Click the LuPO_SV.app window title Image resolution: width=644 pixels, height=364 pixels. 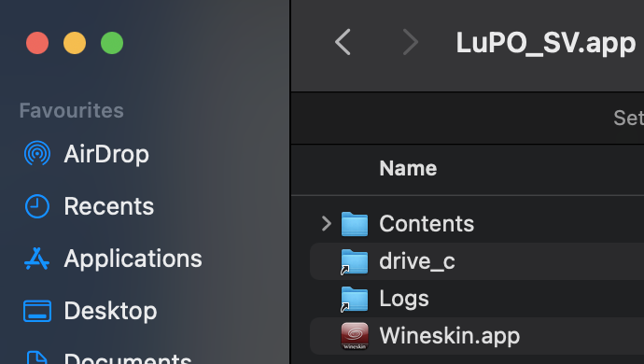[546, 43]
